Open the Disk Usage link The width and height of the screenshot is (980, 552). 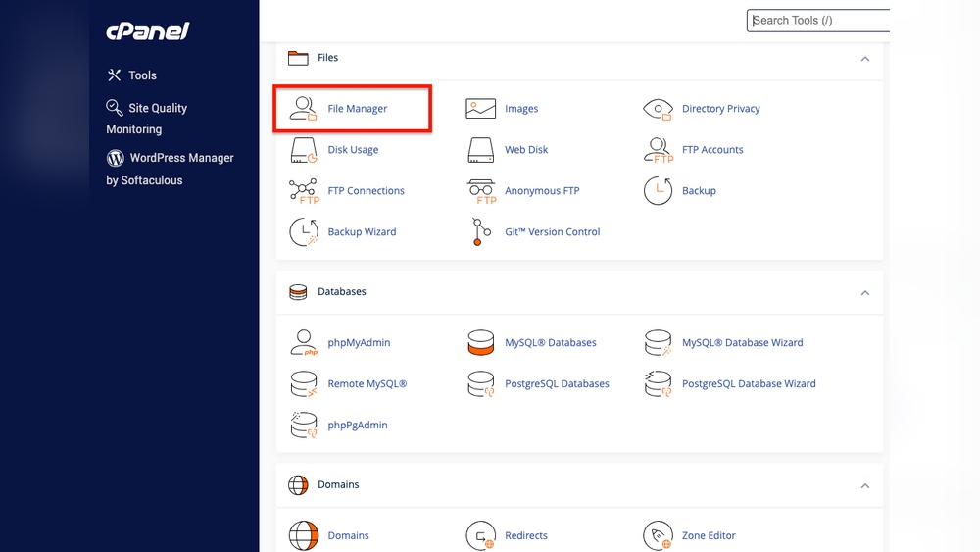pyautogui.click(x=353, y=149)
